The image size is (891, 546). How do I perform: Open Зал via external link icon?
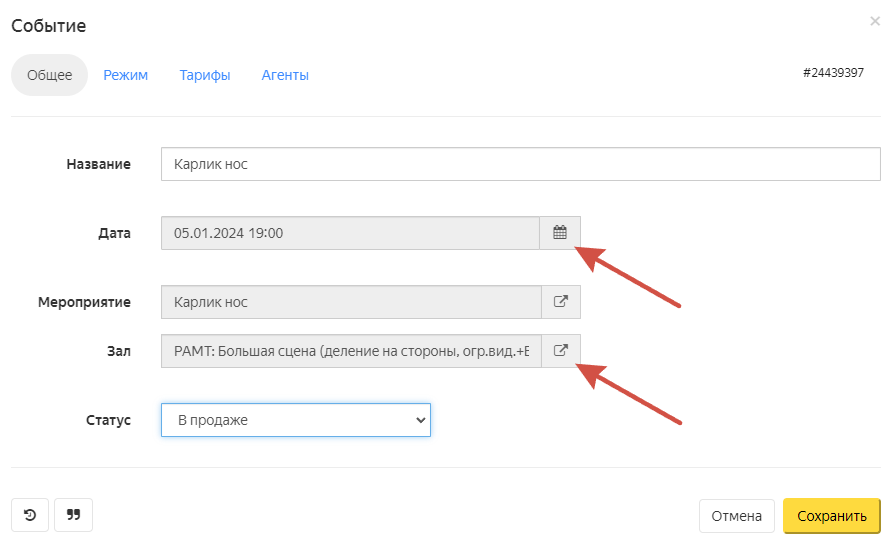pos(560,351)
